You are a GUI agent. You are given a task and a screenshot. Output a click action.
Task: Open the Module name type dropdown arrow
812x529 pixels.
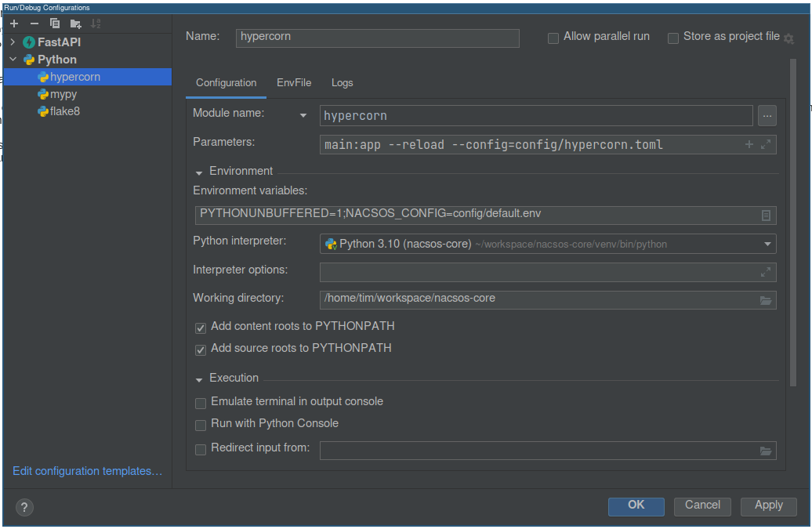click(x=303, y=116)
